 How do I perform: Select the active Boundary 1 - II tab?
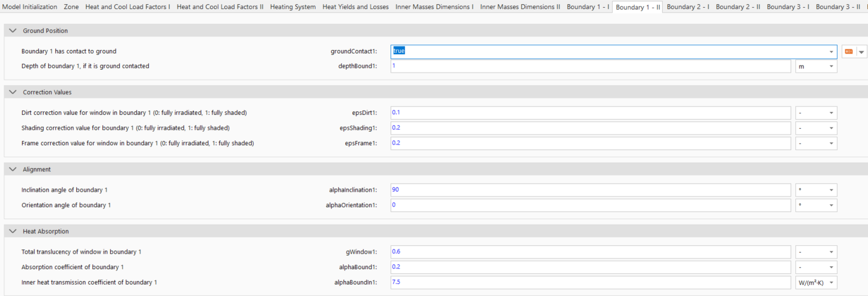(x=638, y=8)
